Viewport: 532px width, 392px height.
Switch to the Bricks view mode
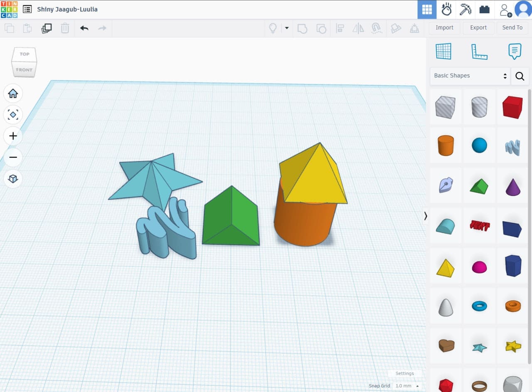(484, 9)
